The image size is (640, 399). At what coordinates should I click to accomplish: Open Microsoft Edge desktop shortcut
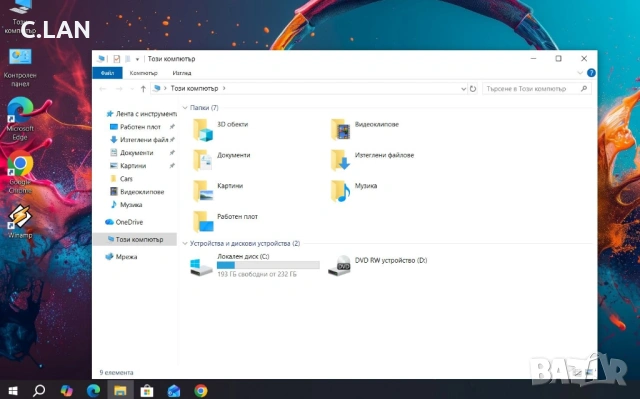click(x=20, y=119)
